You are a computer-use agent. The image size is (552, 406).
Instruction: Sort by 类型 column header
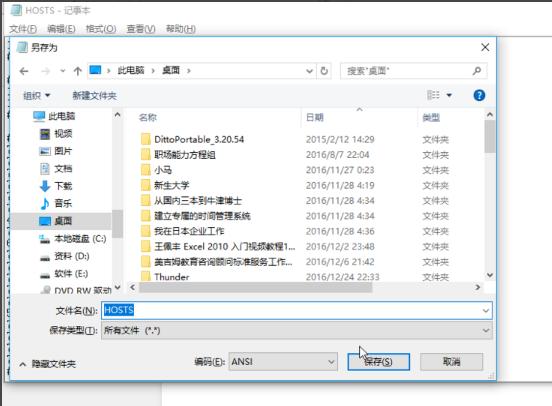[x=431, y=117]
